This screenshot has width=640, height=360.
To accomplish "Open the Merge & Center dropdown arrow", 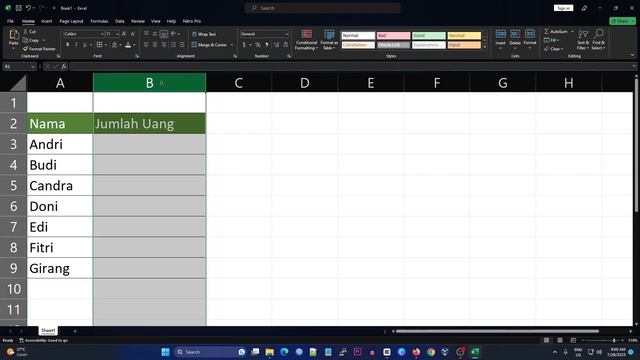I will click(231, 44).
